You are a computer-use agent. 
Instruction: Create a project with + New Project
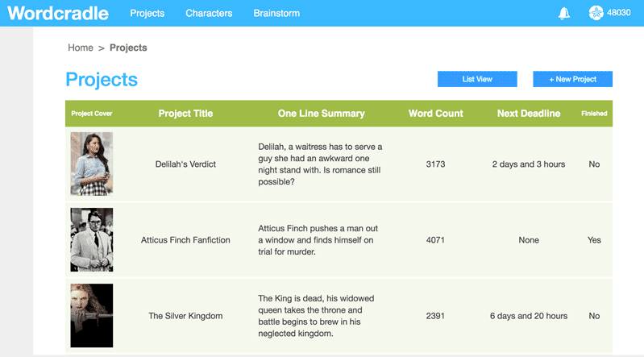(x=572, y=79)
